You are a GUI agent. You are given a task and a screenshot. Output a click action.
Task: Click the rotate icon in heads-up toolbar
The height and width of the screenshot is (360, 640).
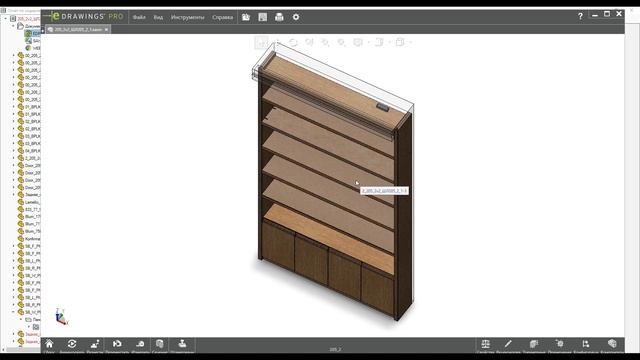click(x=293, y=42)
